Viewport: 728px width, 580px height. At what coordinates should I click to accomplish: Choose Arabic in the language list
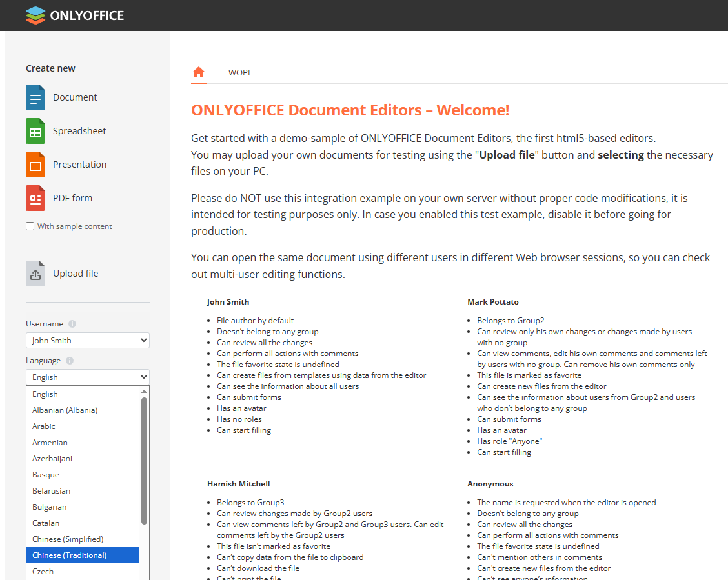tap(44, 426)
